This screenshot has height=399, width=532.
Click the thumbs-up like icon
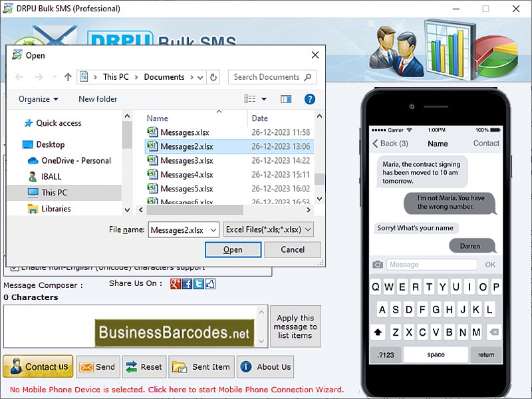(210, 284)
